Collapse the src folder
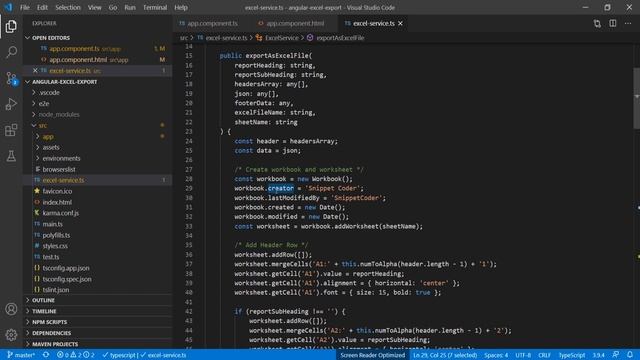 tap(42, 125)
